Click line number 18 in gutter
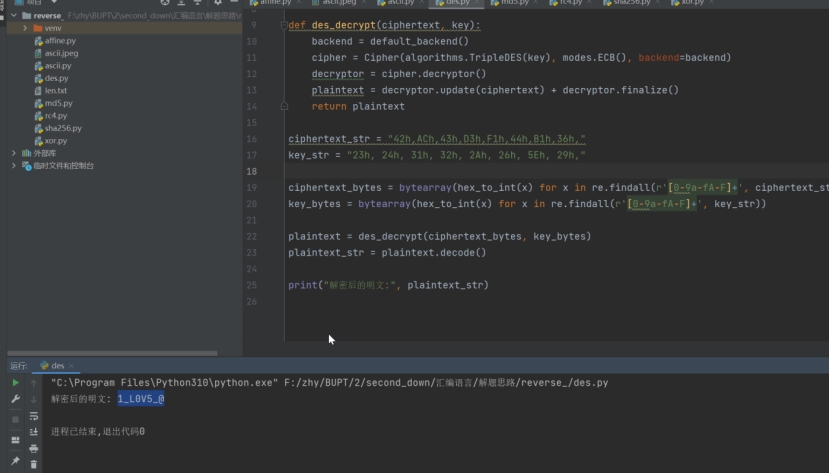Image resolution: width=830 pixels, height=474 pixels. pos(252,171)
